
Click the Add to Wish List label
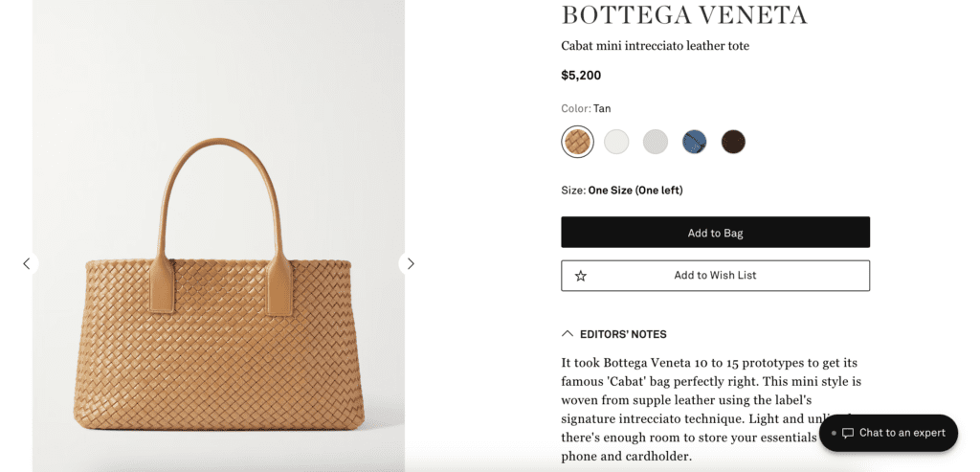[x=715, y=276]
